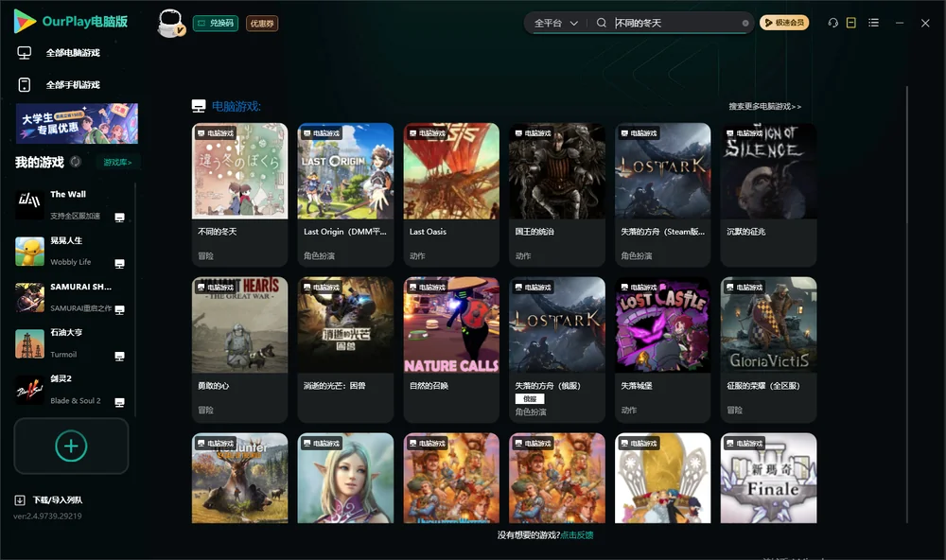This screenshot has height=560, width=946.
Task: Click the 兑换码 redeem code button
Action: [x=216, y=23]
